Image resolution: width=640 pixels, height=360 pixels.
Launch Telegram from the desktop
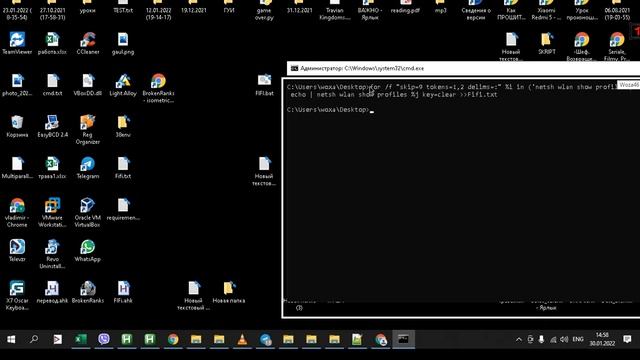click(x=88, y=168)
